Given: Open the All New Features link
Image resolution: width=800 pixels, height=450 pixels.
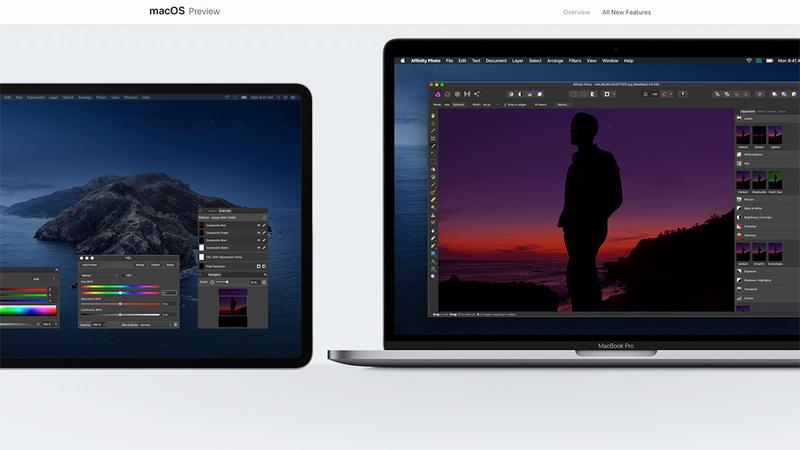Looking at the screenshot, I should 626,12.
